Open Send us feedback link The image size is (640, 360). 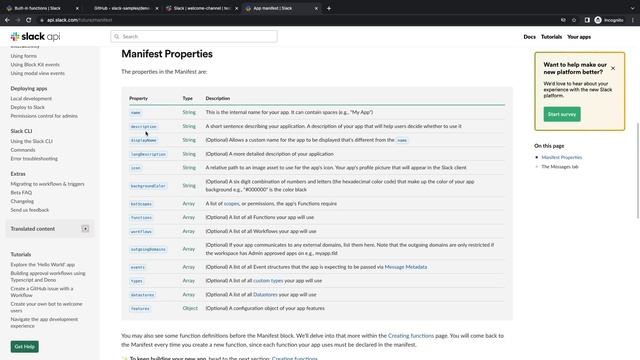(x=30, y=210)
